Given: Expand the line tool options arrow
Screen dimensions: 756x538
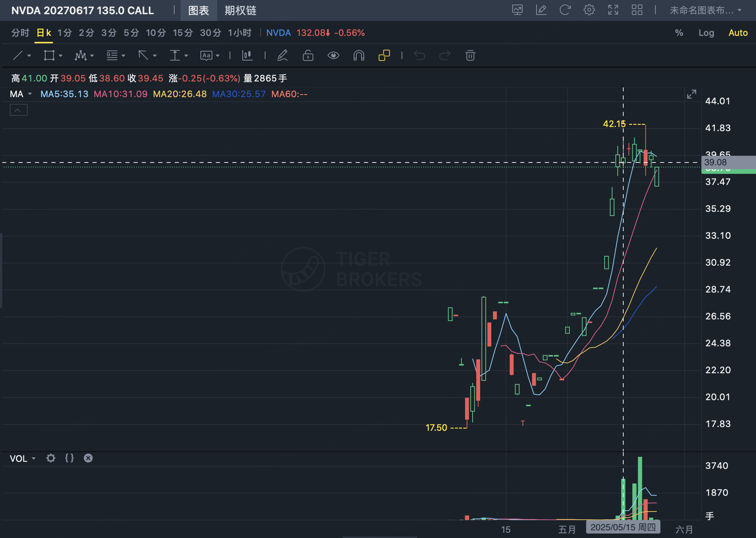Looking at the screenshot, I should pyautogui.click(x=29, y=56).
